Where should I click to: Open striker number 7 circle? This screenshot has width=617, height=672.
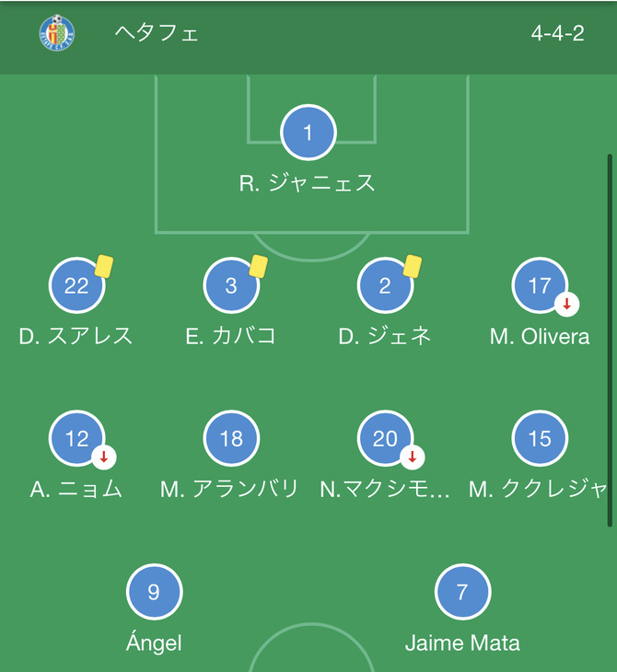pos(462,592)
